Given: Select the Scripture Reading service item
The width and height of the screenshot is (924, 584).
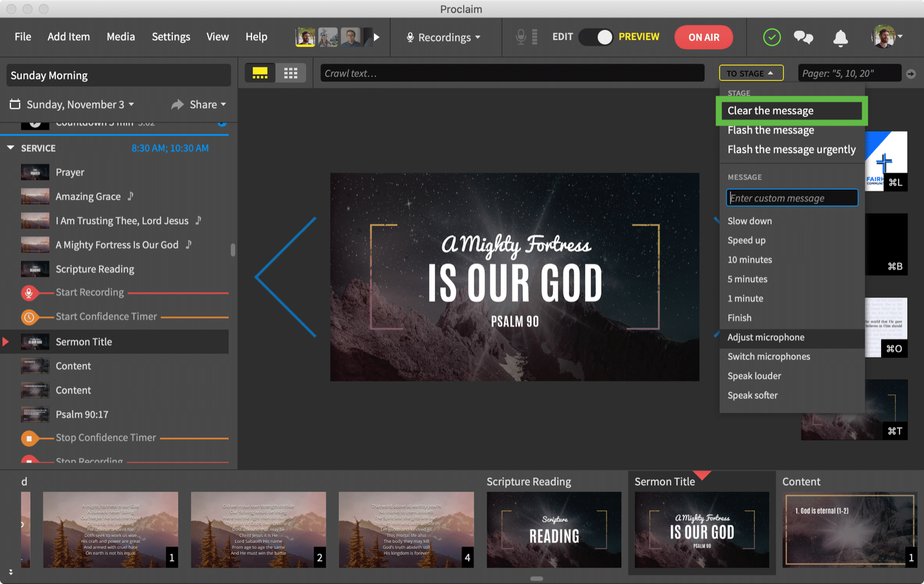Looking at the screenshot, I should click(x=115, y=269).
